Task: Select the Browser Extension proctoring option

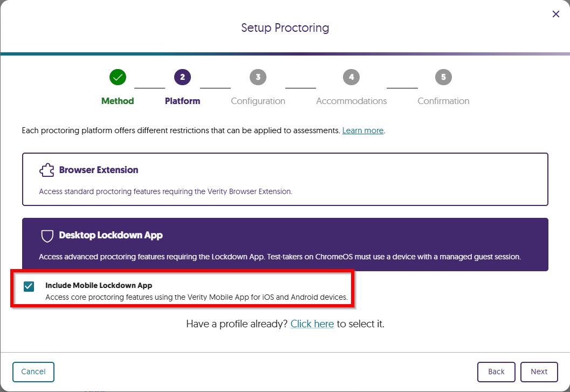Action: (x=285, y=178)
